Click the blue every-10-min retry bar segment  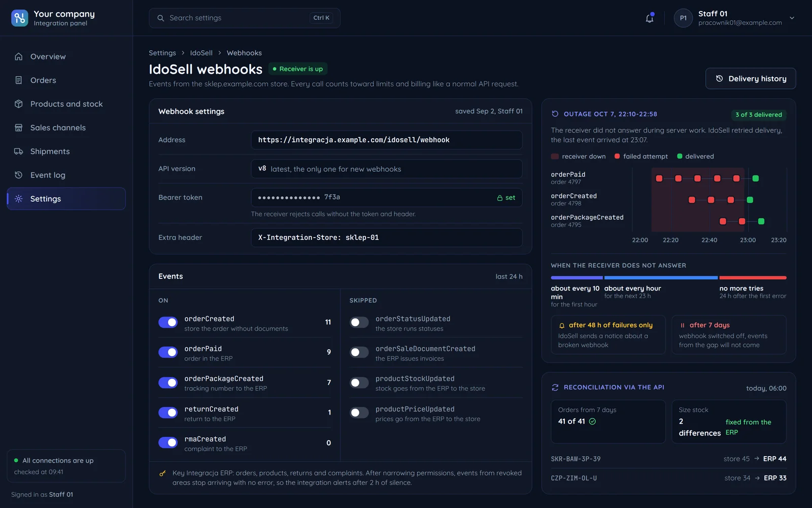(x=577, y=278)
